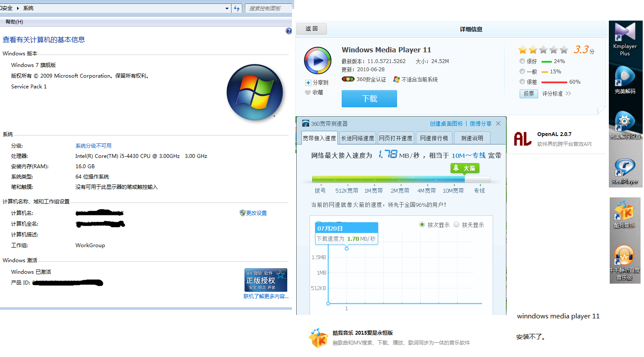Click the 360安全认证 badge icon
This screenshot has width=644, height=357.
348,79
